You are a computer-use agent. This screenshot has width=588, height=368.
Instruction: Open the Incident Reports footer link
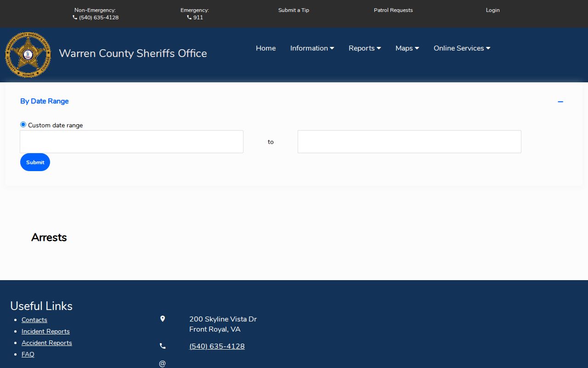(x=45, y=331)
